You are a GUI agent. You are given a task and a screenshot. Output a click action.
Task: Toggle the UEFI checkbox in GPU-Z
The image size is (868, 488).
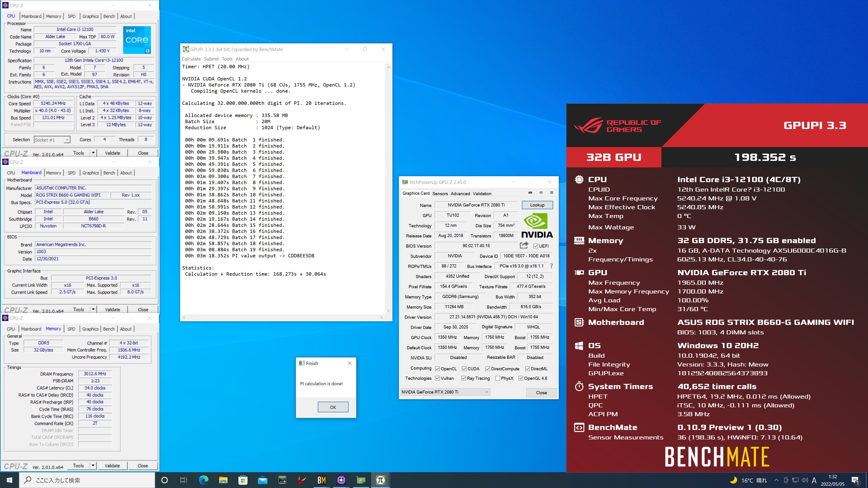[x=536, y=246]
